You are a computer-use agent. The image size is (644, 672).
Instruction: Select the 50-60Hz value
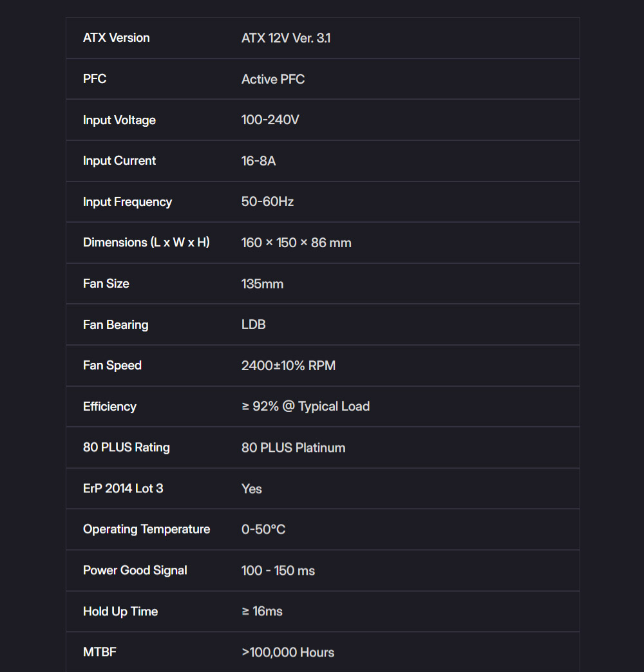click(x=267, y=201)
